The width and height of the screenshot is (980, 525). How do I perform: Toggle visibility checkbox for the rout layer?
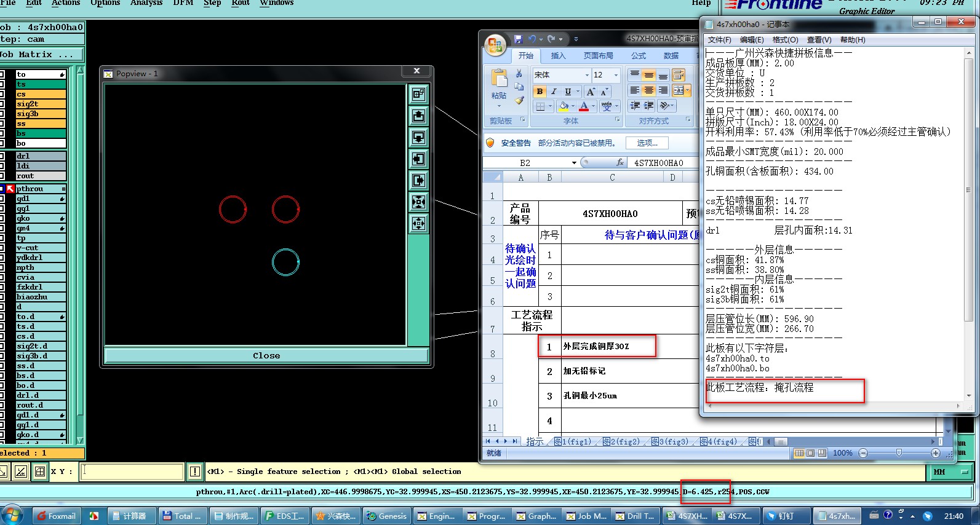point(2,176)
